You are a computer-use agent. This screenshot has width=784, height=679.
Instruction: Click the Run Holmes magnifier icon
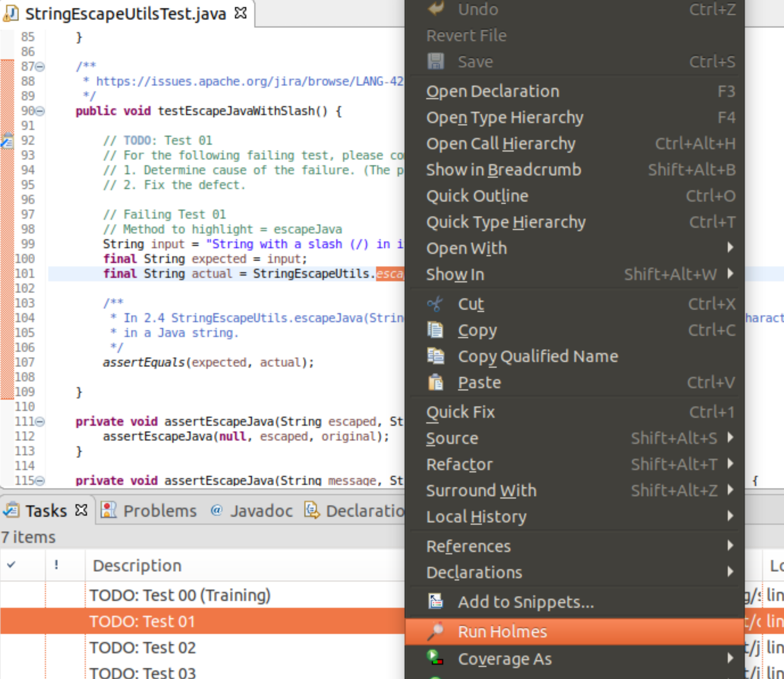pos(435,632)
